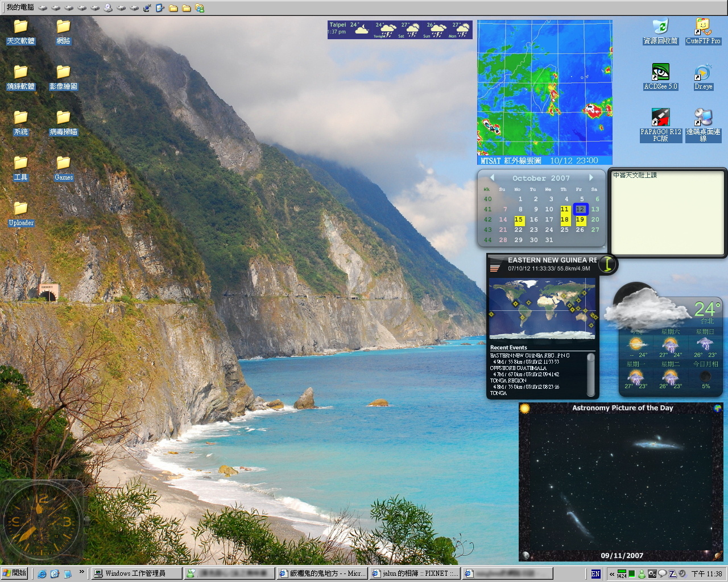The width and height of the screenshot is (728, 582).
Task: Click the 病毒掃瞄 folder icon
Action: pyautogui.click(x=63, y=123)
